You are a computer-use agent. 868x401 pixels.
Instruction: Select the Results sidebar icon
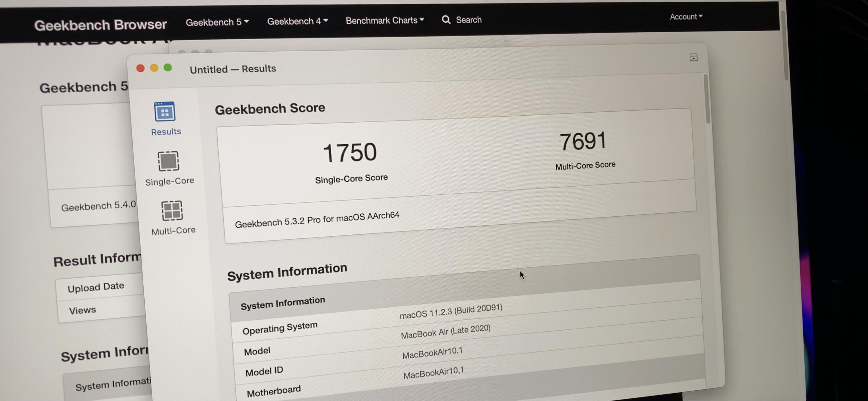pyautogui.click(x=165, y=112)
